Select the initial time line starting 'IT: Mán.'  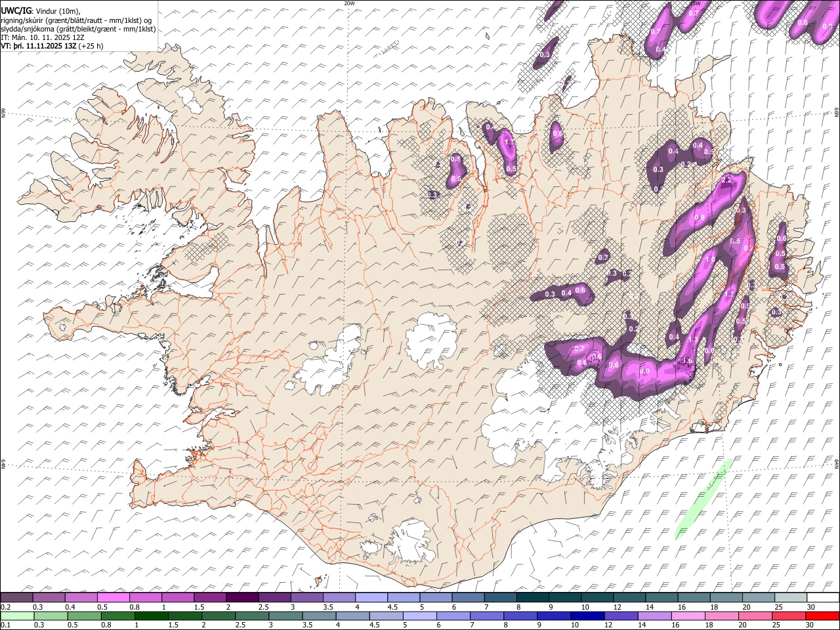click(43, 37)
